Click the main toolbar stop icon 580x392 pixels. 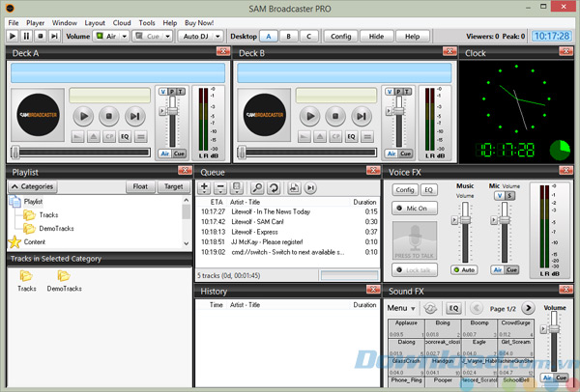[x=41, y=37]
